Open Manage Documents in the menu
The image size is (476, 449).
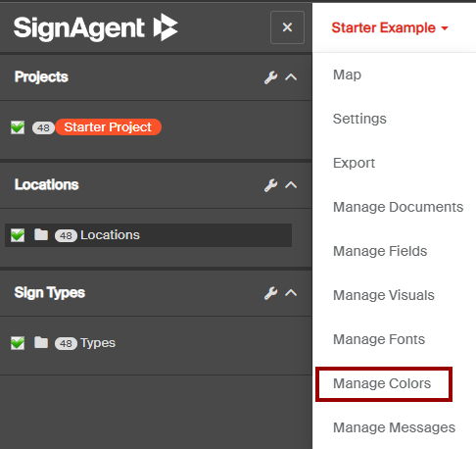click(x=398, y=207)
